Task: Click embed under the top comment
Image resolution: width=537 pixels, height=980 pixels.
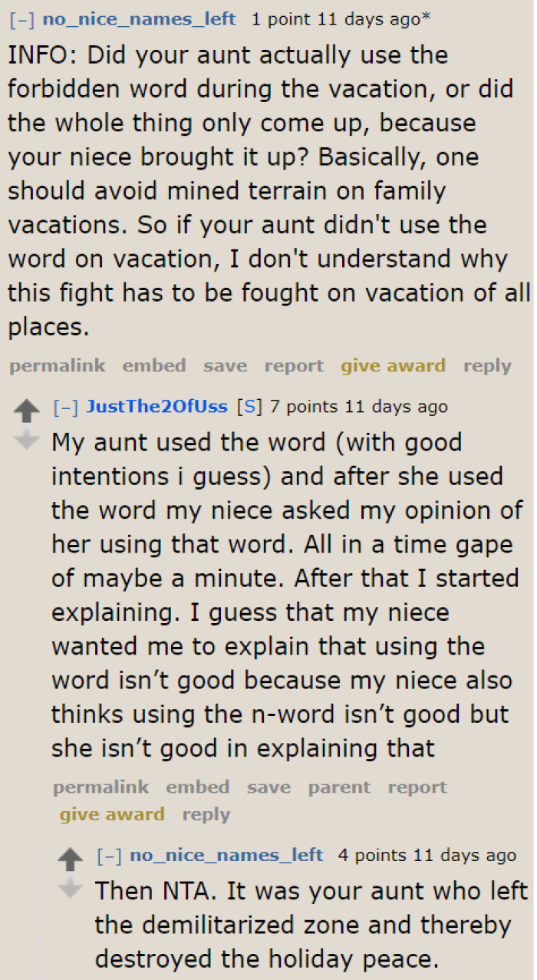Action: coord(154,365)
